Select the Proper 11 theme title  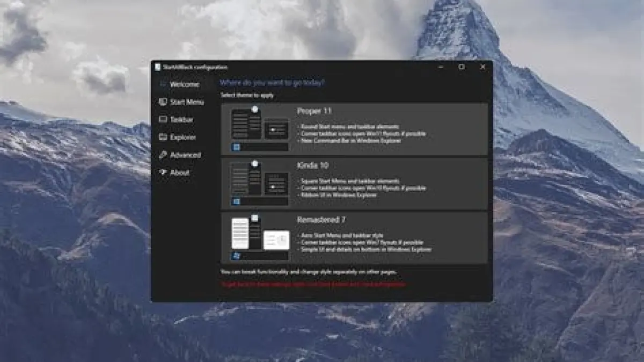(x=314, y=111)
